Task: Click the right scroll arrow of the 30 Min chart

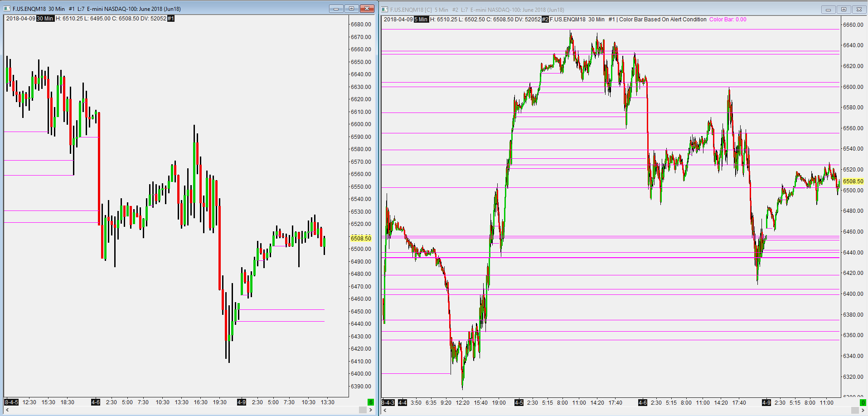Action: coord(371,410)
